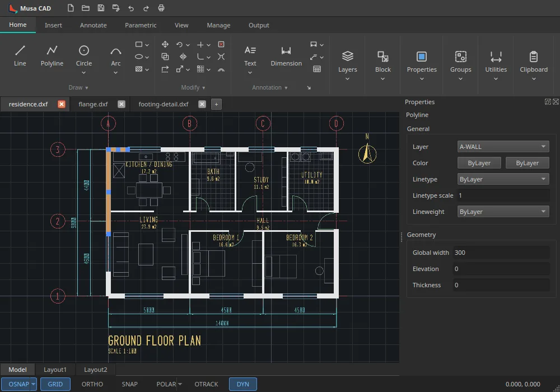The image size is (560, 392).
Task: Redo the last undone action
Action: click(146, 8)
